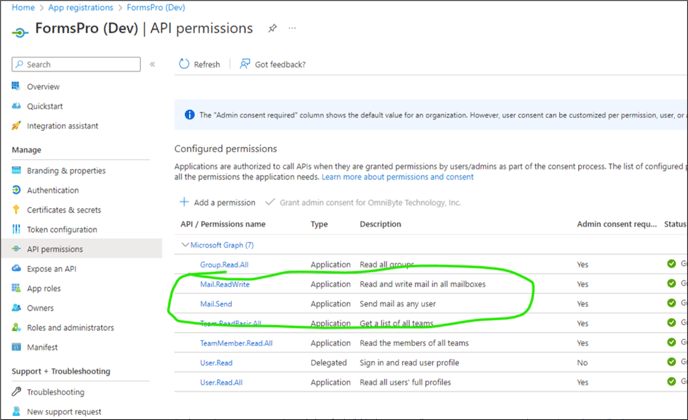Click 'Read all users' full profiles' text
Image resolution: width=688 pixels, height=420 pixels.
[x=405, y=383]
